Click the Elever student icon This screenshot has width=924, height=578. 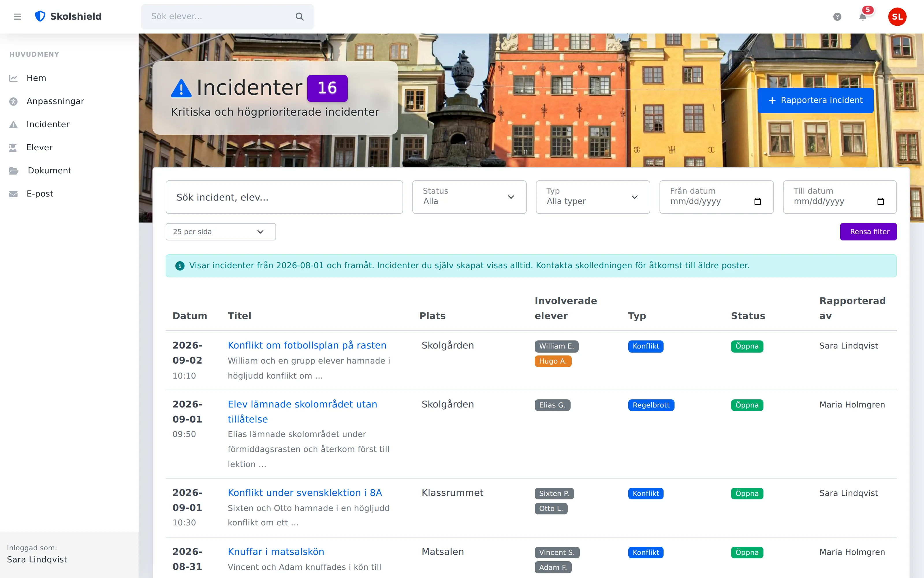point(13,148)
